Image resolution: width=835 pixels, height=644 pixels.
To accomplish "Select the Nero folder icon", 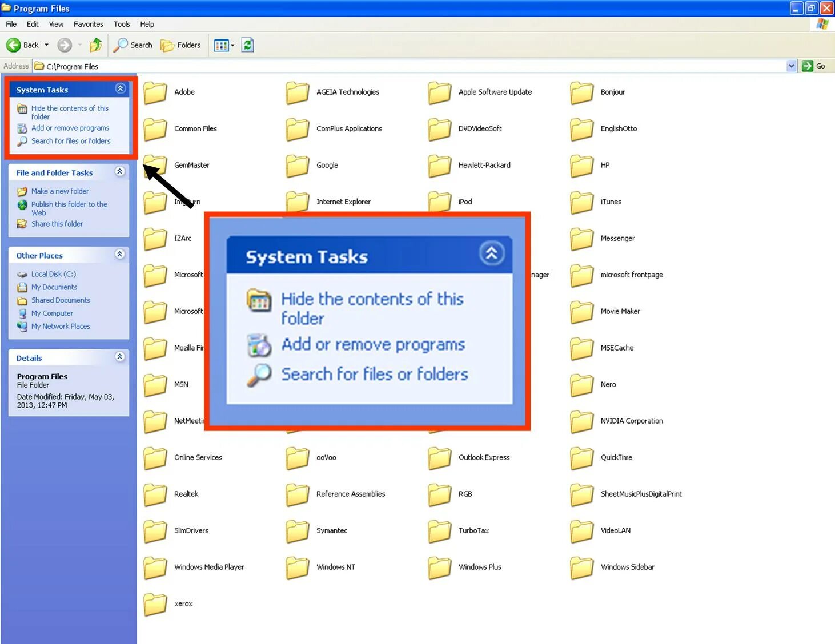I will point(582,385).
